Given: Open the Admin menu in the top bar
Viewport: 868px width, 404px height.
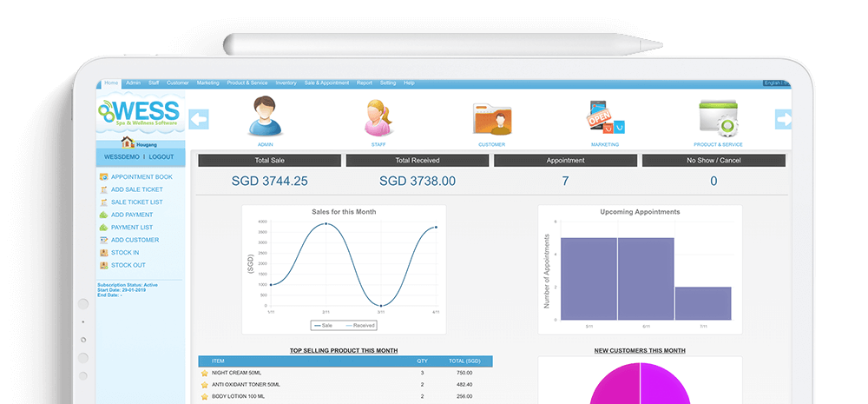Looking at the screenshot, I should point(133,83).
